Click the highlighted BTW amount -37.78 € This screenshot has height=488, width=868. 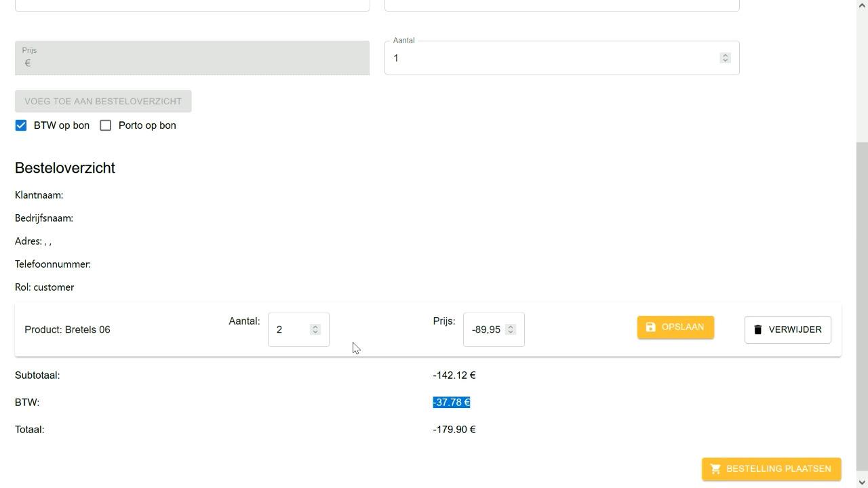[x=452, y=403]
